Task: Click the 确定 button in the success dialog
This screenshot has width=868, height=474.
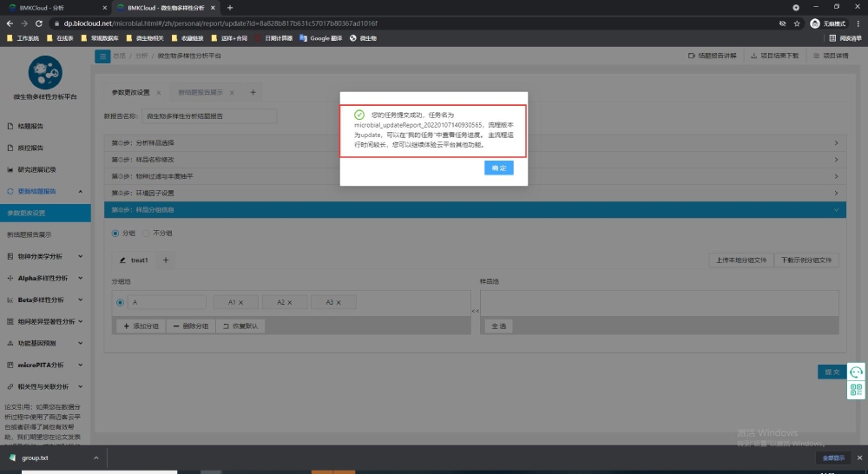Action: 499,168
